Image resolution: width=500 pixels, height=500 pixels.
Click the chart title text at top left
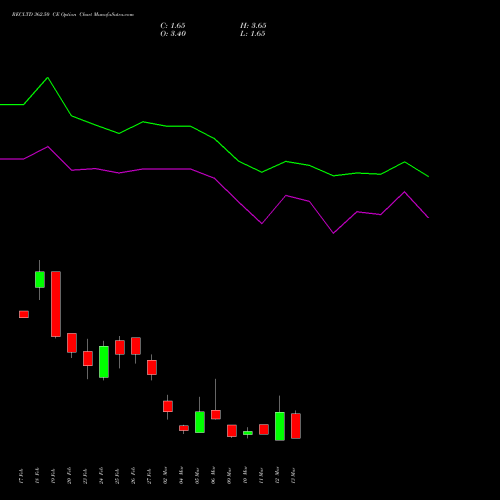tap(73, 15)
